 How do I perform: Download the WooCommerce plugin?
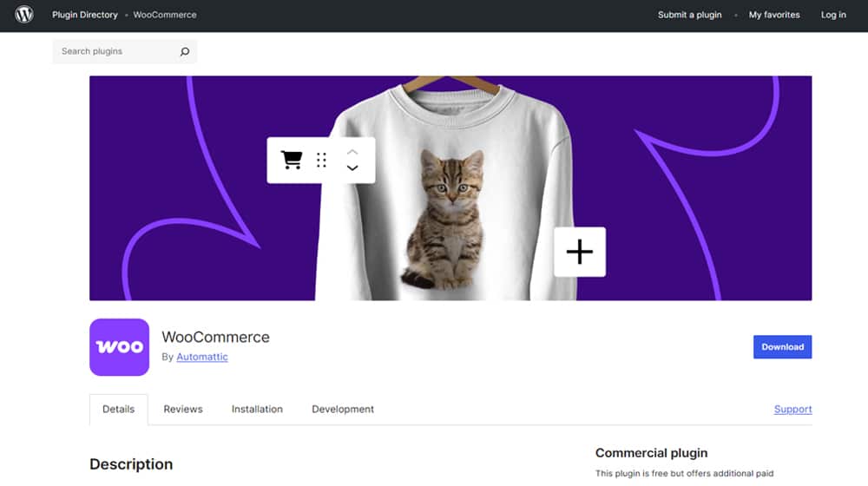tap(782, 347)
